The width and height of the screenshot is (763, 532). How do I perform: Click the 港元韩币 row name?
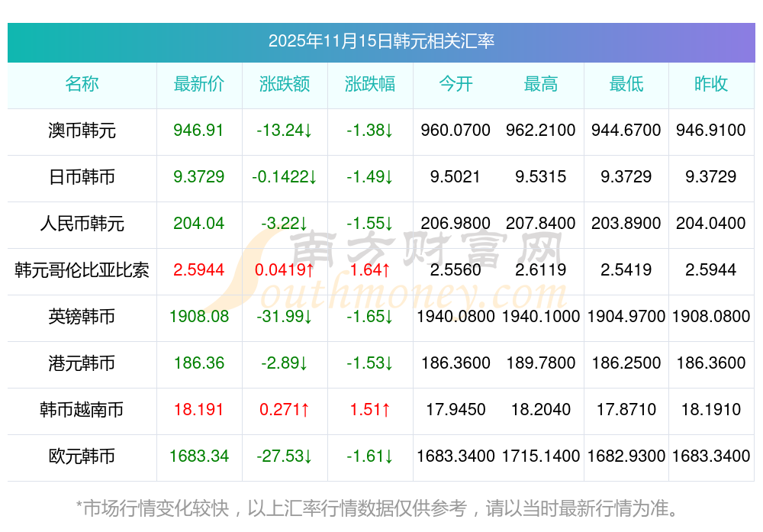(x=82, y=363)
